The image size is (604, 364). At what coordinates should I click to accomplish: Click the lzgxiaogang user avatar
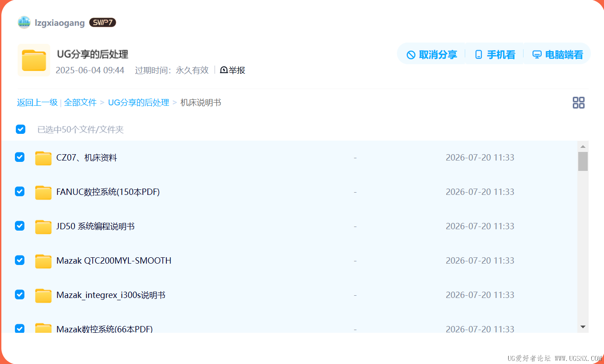[24, 22]
